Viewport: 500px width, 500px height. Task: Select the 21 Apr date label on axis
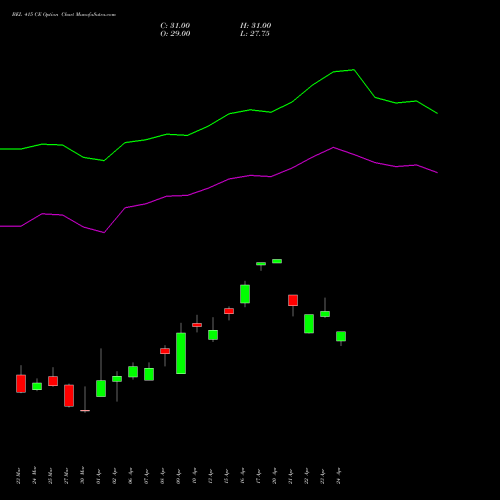point(290,476)
